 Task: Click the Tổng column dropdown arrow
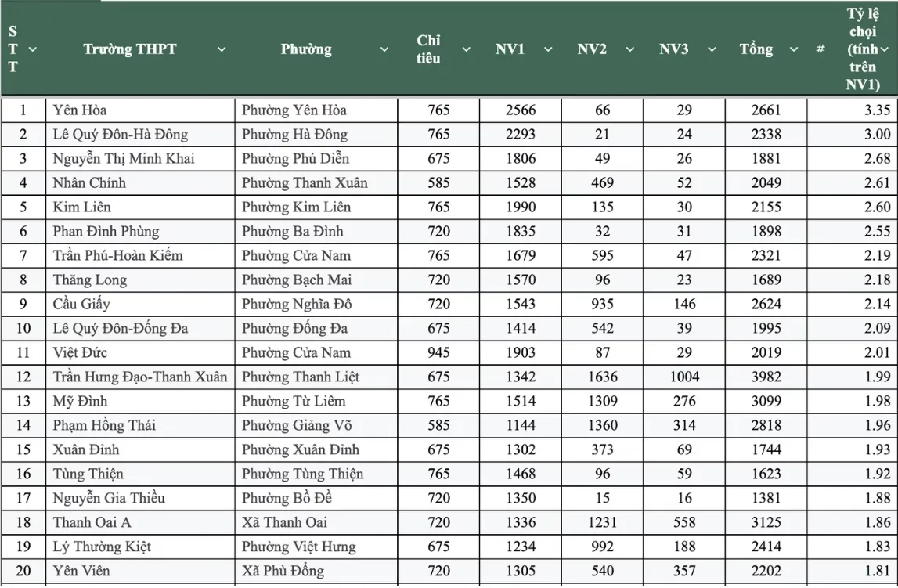(x=793, y=49)
